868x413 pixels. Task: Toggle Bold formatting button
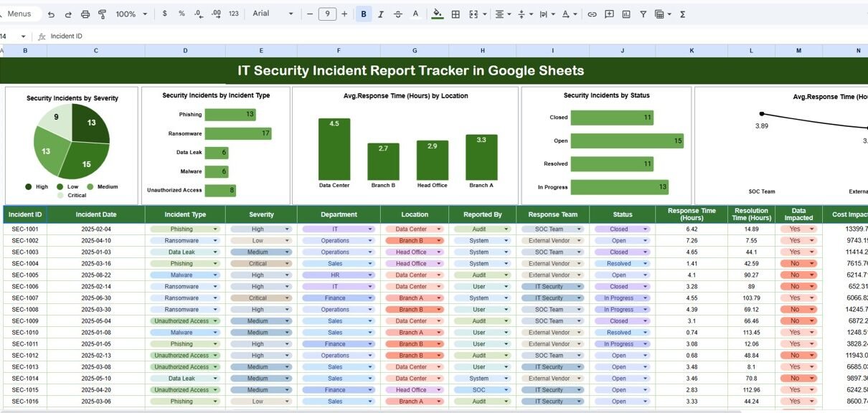[364, 14]
